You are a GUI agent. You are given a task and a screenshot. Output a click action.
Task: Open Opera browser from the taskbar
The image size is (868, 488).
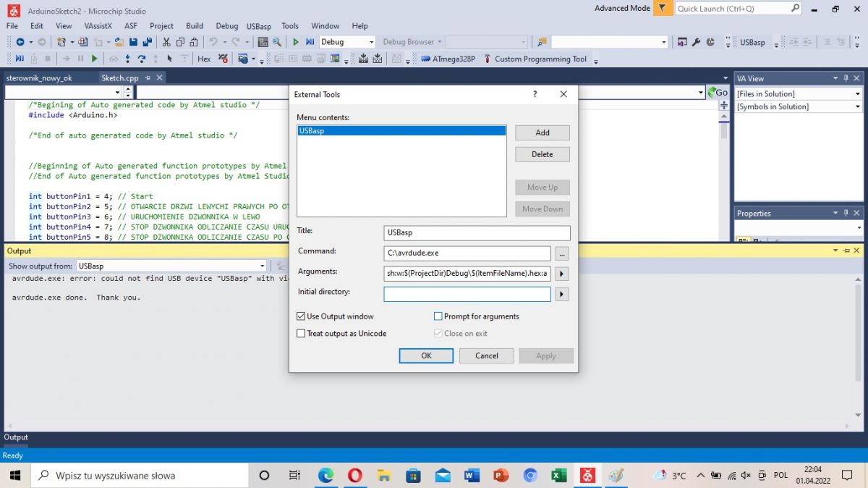pyautogui.click(x=354, y=475)
